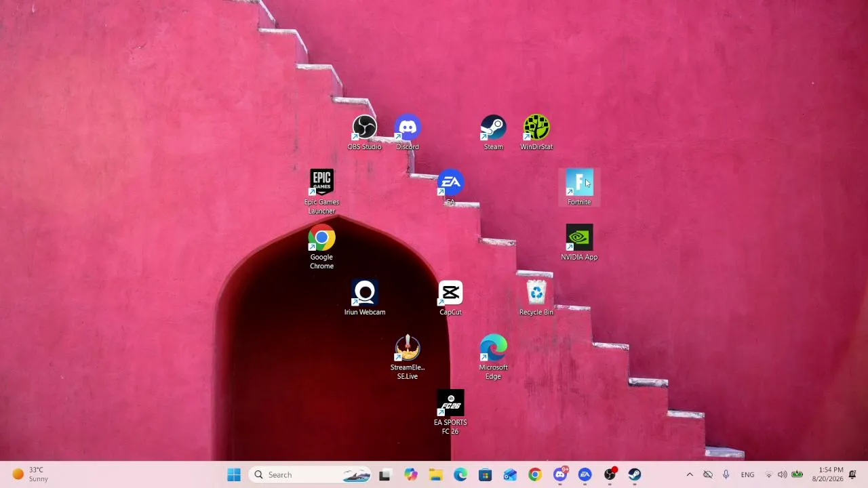868x488 pixels.
Task: Open Microsoft Edge from the taskbar
Action: point(460,475)
